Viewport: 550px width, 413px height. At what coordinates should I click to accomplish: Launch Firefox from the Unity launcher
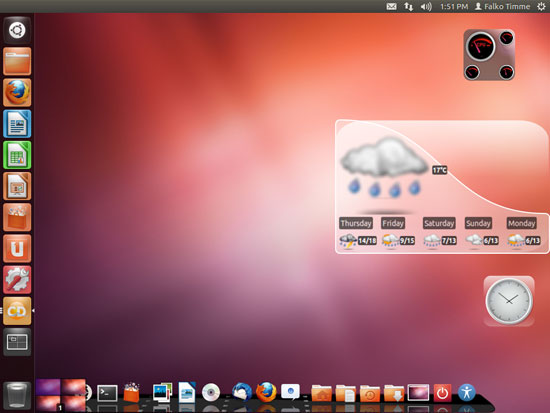pyautogui.click(x=17, y=93)
